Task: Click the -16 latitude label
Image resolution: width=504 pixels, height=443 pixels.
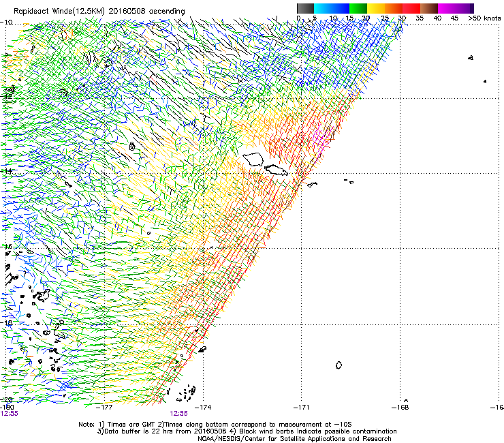Action: click(6, 247)
